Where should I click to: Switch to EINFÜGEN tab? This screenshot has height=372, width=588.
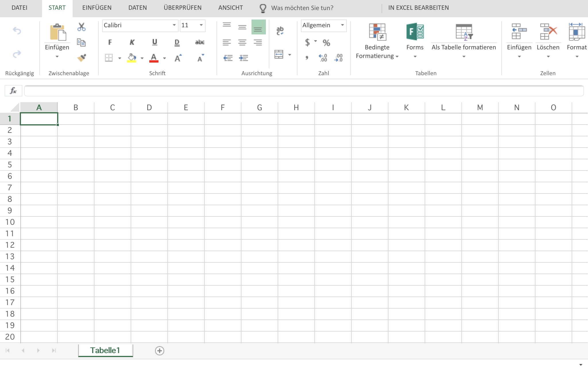click(97, 8)
